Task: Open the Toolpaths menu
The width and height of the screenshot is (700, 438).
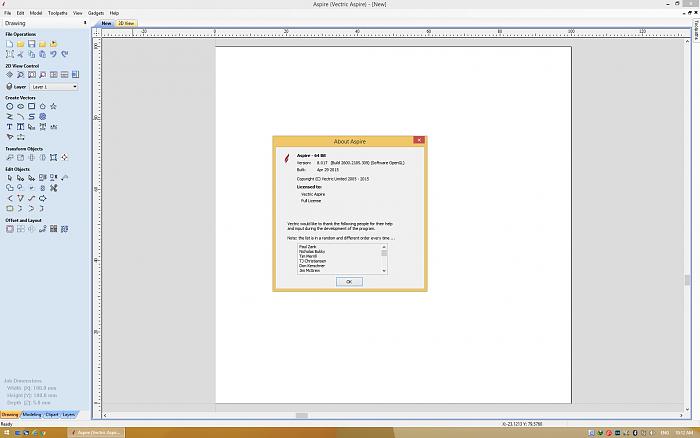Action: pos(58,13)
